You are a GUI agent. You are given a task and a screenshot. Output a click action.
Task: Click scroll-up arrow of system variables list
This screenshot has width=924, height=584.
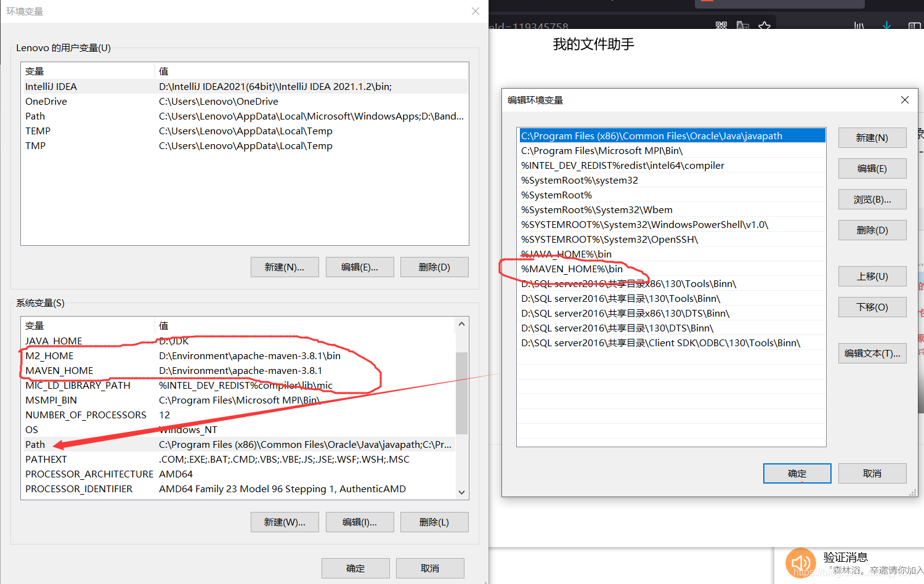click(x=461, y=324)
